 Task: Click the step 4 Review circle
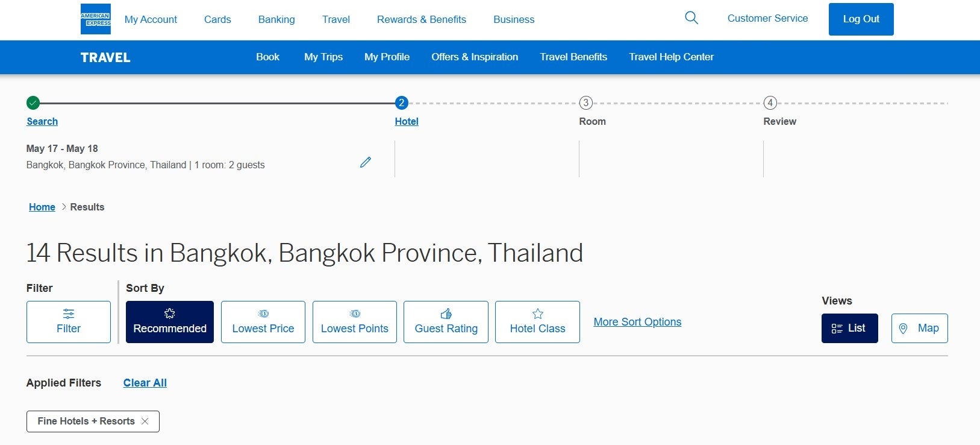(770, 103)
